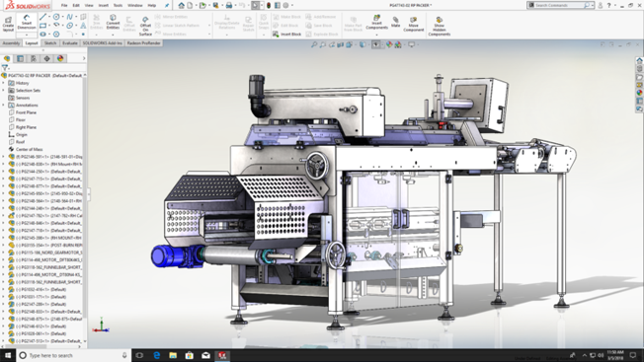
Task: Open DisplayManager appearance color wheel tab
Action: (60, 58)
